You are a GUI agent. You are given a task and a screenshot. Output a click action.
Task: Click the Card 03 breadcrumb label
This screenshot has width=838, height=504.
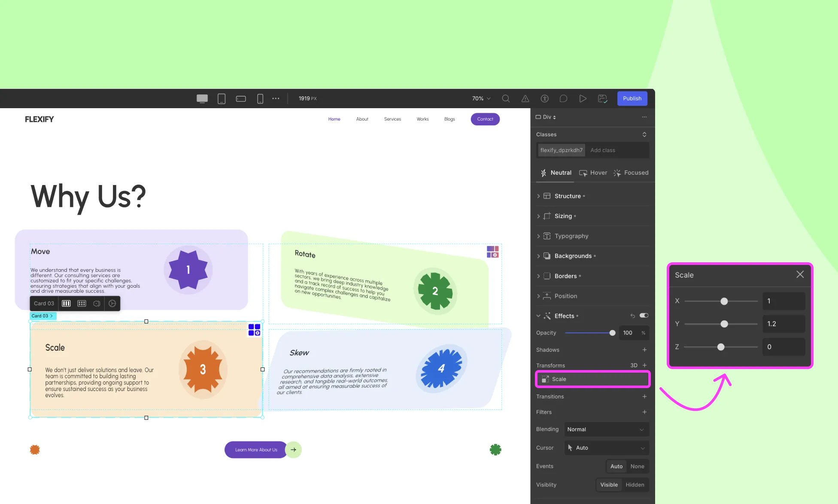point(42,316)
